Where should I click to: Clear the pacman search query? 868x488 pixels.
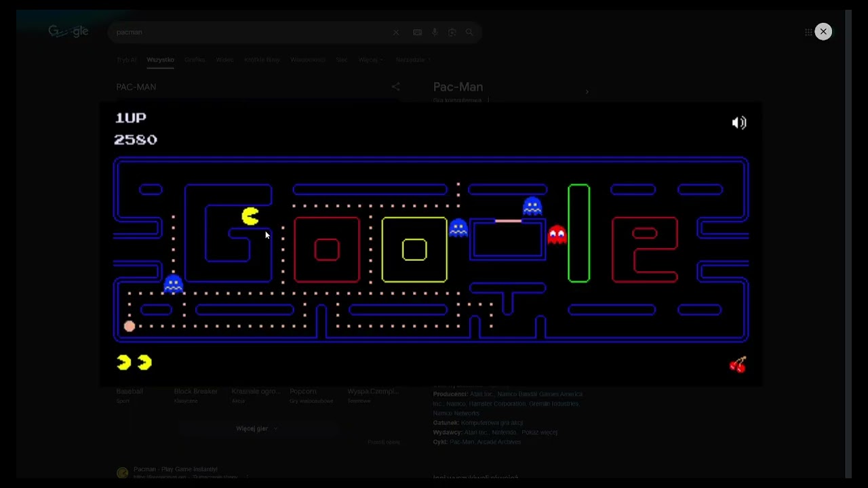(396, 33)
